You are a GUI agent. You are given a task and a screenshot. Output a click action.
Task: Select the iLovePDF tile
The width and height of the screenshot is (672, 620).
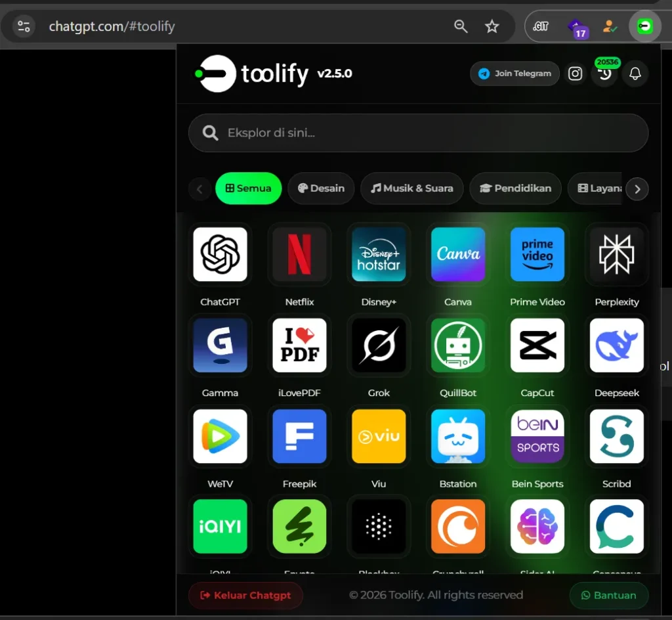299,345
